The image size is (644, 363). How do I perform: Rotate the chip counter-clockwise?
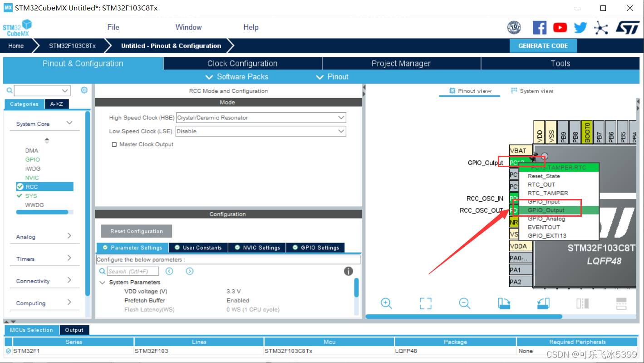543,303
